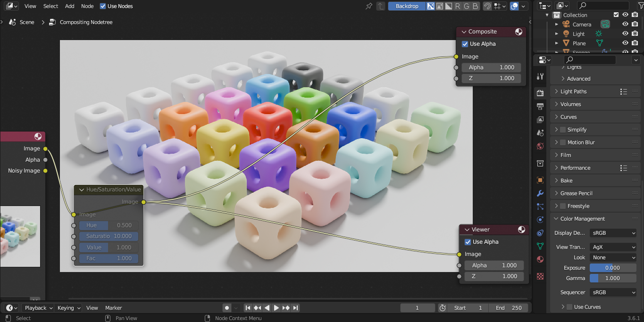Click the go to parent node tree icon
This screenshot has height=322, width=644.
(x=380, y=6)
